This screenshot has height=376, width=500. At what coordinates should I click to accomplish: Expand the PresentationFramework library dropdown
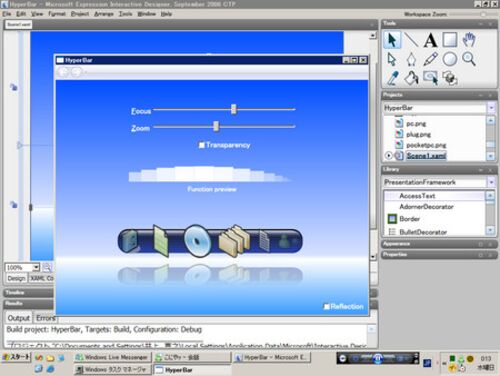pyautogui.click(x=491, y=182)
